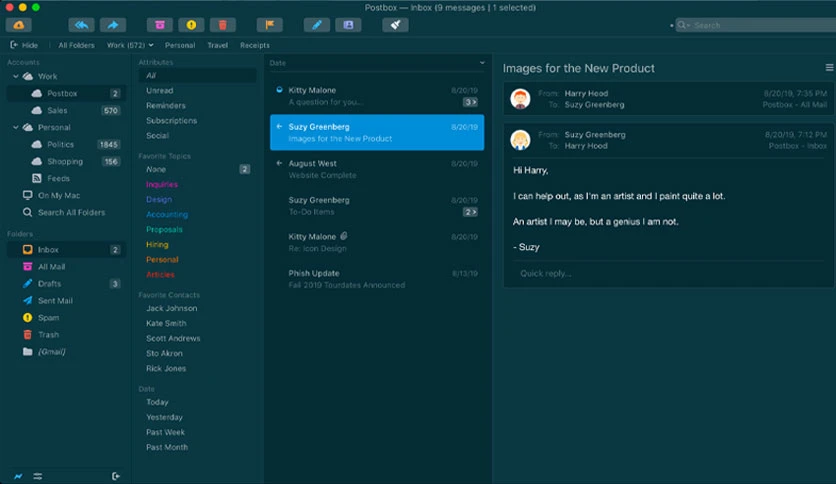Open the Date sort dropdown chevron

[x=482, y=63]
